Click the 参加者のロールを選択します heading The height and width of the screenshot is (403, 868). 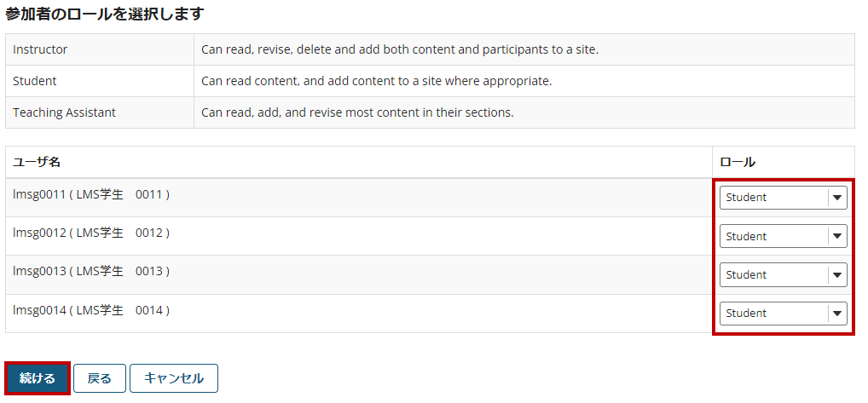(105, 14)
